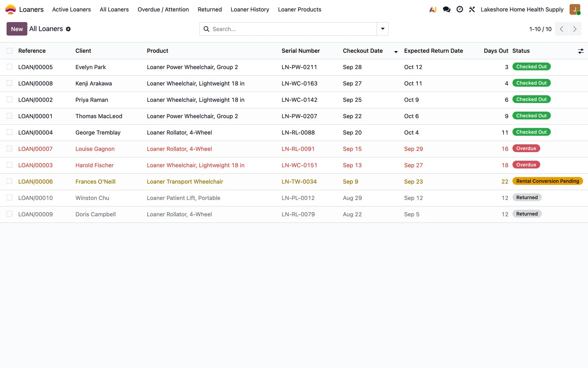Open the Active Loaners menu
Viewport: 588px width, 368px height.
(71, 9)
